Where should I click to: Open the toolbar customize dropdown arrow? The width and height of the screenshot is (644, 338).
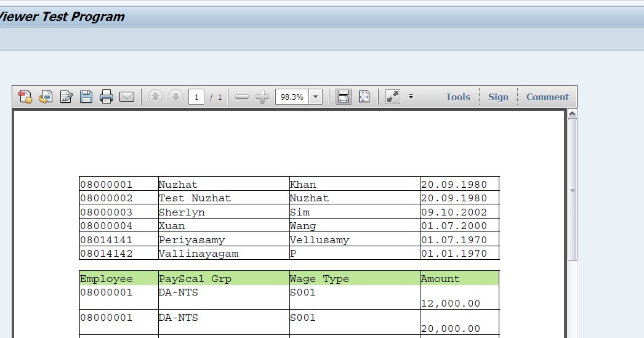(411, 97)
